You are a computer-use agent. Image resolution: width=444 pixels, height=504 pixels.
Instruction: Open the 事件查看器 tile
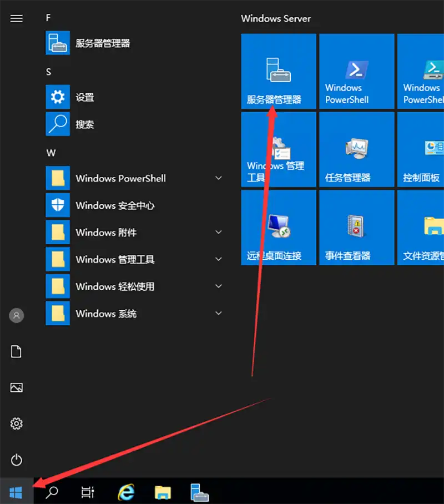[x=356, y=228]
